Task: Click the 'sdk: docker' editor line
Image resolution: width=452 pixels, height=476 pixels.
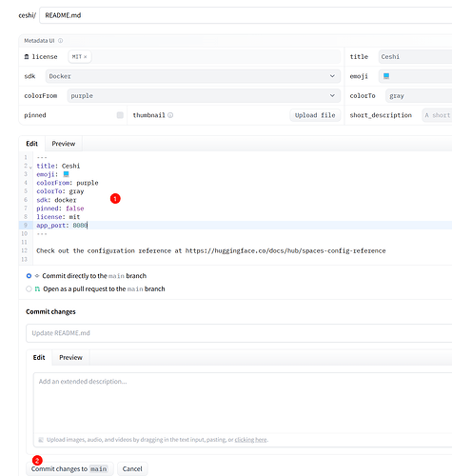Action: coord(56,200)
